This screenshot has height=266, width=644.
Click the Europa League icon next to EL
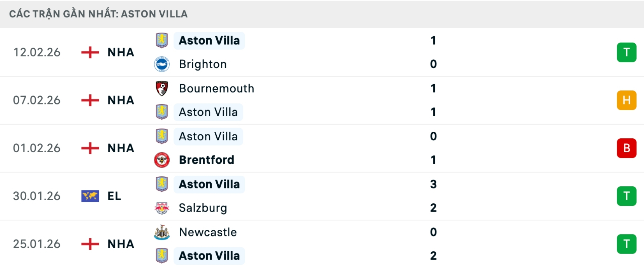pyautogui.click(x=90, y=196)
